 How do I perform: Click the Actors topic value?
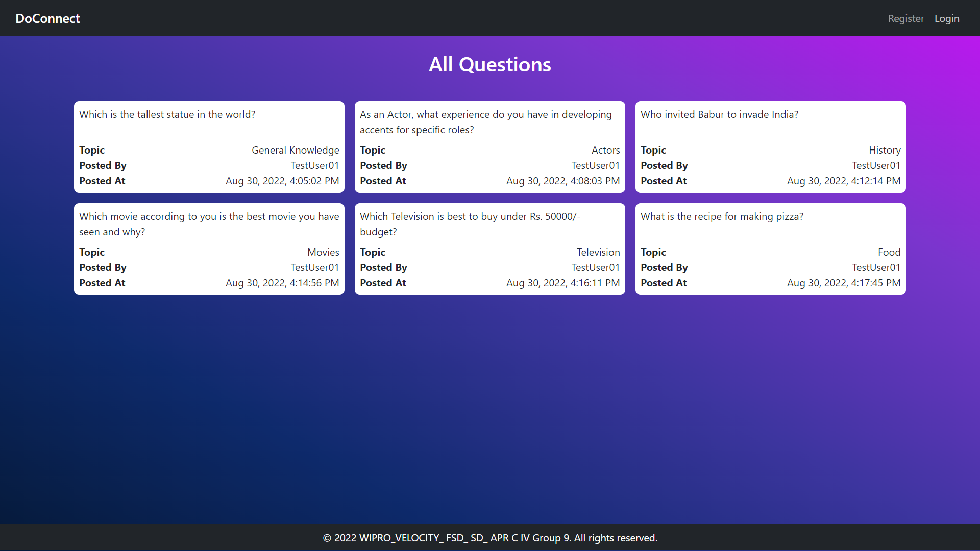pos(605,150)
